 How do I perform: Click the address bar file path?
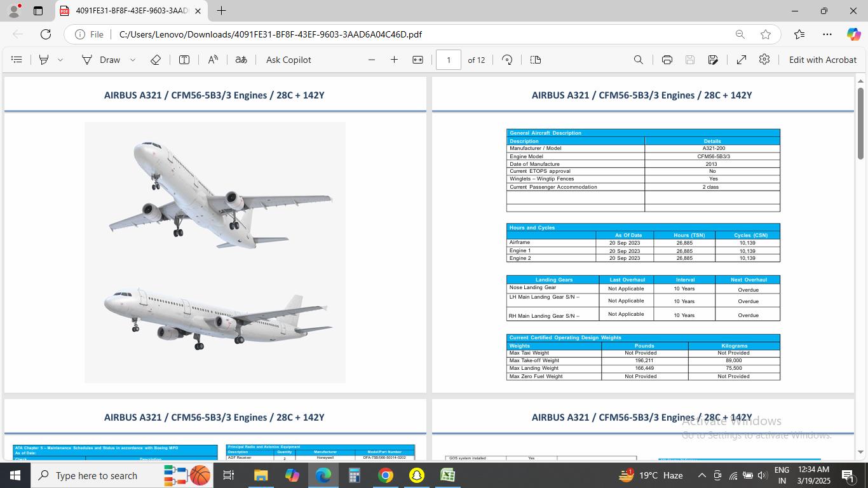tap(270, 34)
